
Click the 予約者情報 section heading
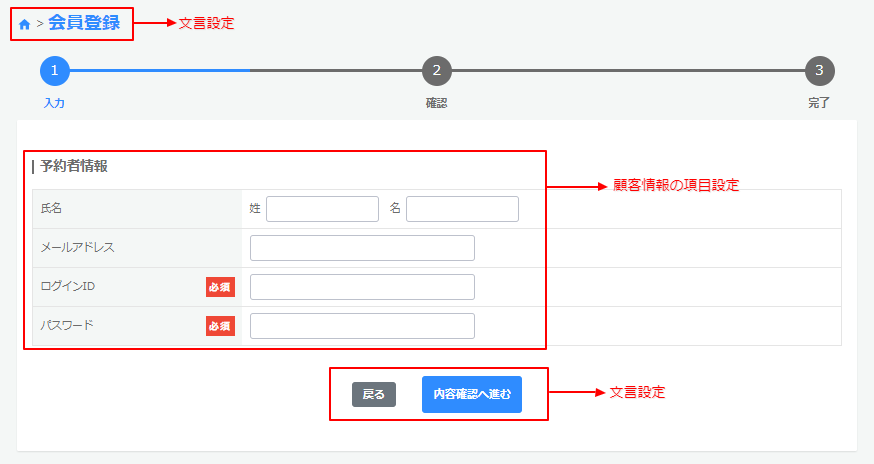(73, 167)
